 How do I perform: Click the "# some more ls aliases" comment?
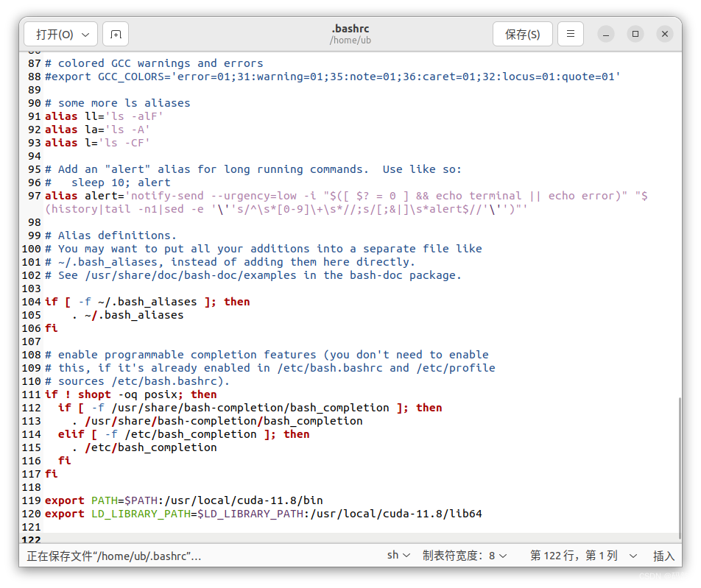point(118,103)
